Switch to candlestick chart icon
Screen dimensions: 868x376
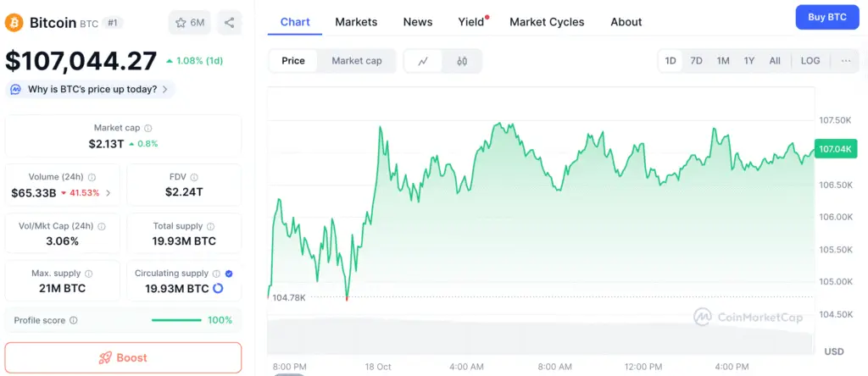[x=462, y=61]
